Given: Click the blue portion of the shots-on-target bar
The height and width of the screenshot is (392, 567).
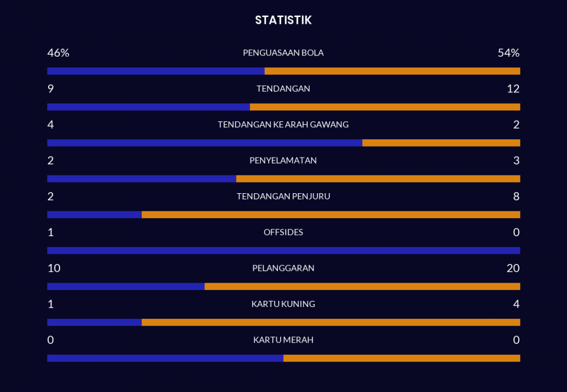Looking at the screenshot, I should (x=204, y=143).
